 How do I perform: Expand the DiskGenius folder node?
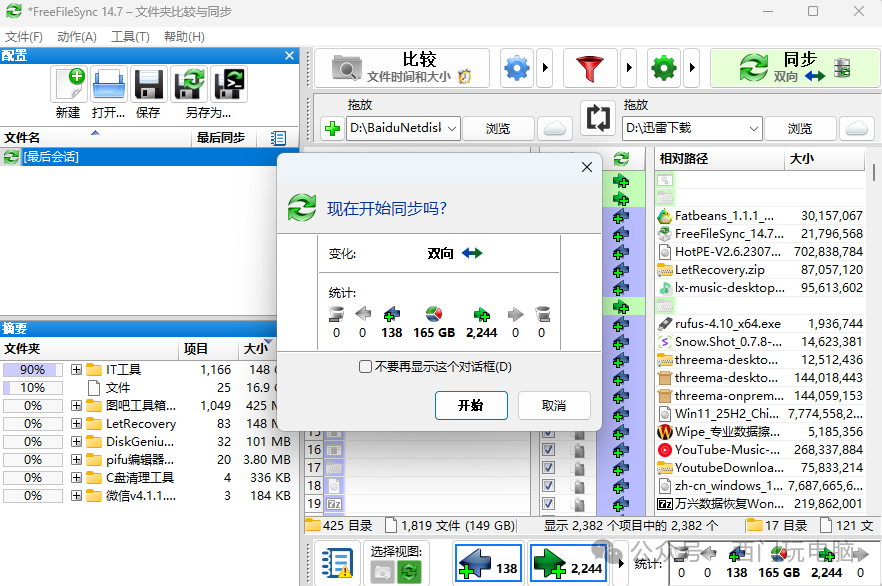(76, 441)
